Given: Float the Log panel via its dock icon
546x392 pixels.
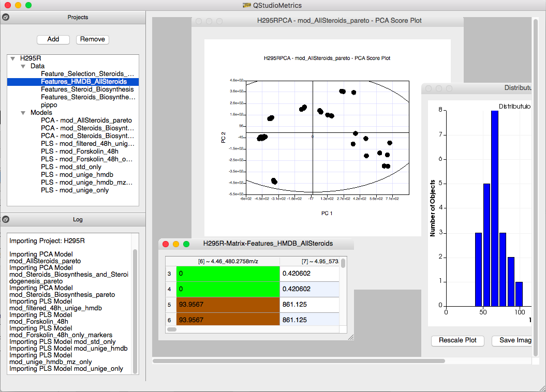Looking at the screenshot, I should point(6,219).
